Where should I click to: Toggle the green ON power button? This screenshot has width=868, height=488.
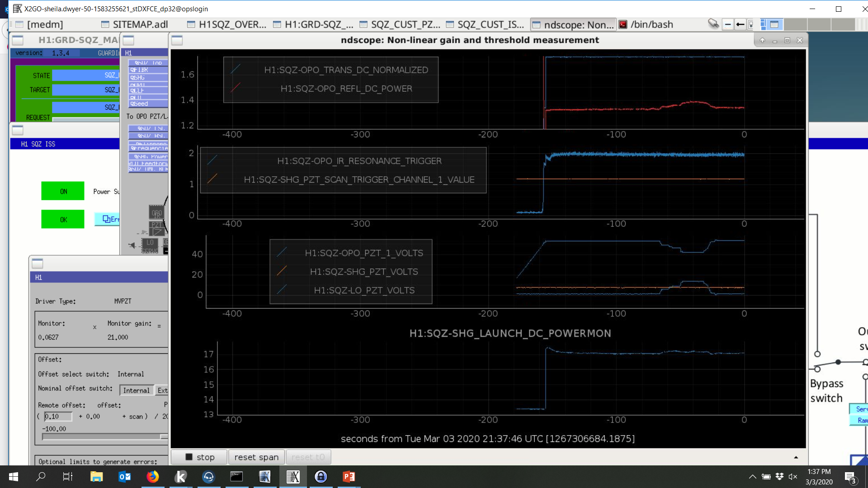pos(63,191)
